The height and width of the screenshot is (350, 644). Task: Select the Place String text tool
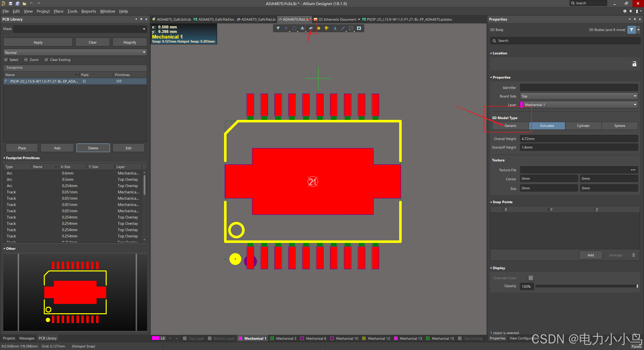pyautogui.click(x=335, y=28)
